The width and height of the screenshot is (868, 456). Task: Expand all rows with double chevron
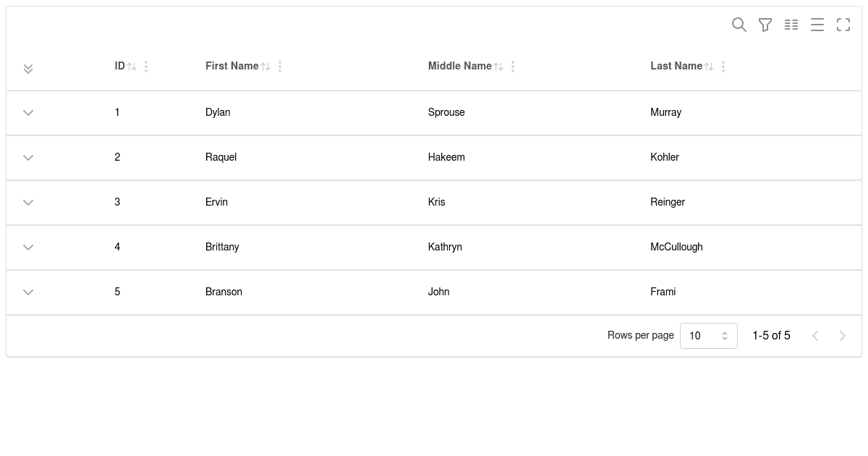(28, 69)
